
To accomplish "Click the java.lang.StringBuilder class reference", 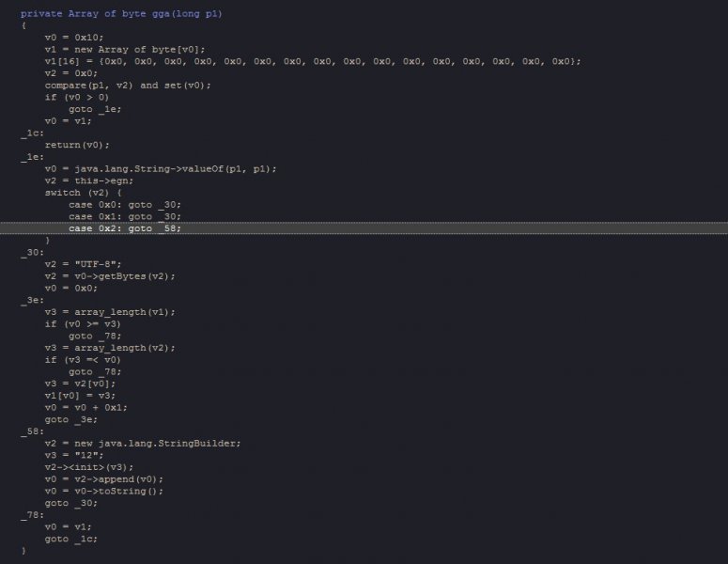I will [x=169, y=444].
